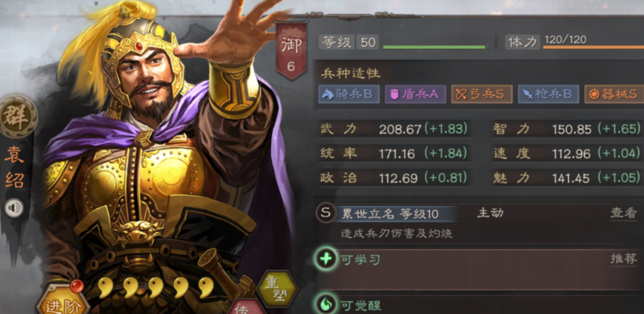Expand the 可学习 learnable skill slot
644x314 pixels.
click(479, 269)
